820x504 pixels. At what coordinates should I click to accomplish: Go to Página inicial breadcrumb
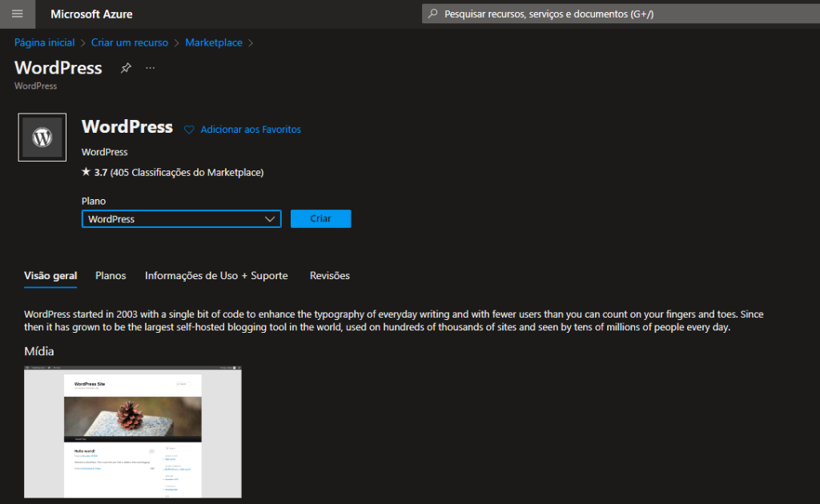(45, 43)
